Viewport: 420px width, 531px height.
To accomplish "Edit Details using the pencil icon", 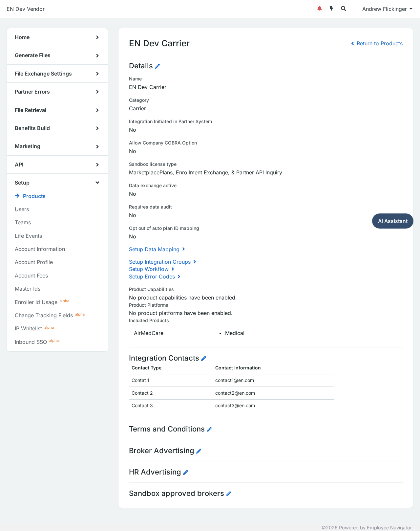I will 157,66.
